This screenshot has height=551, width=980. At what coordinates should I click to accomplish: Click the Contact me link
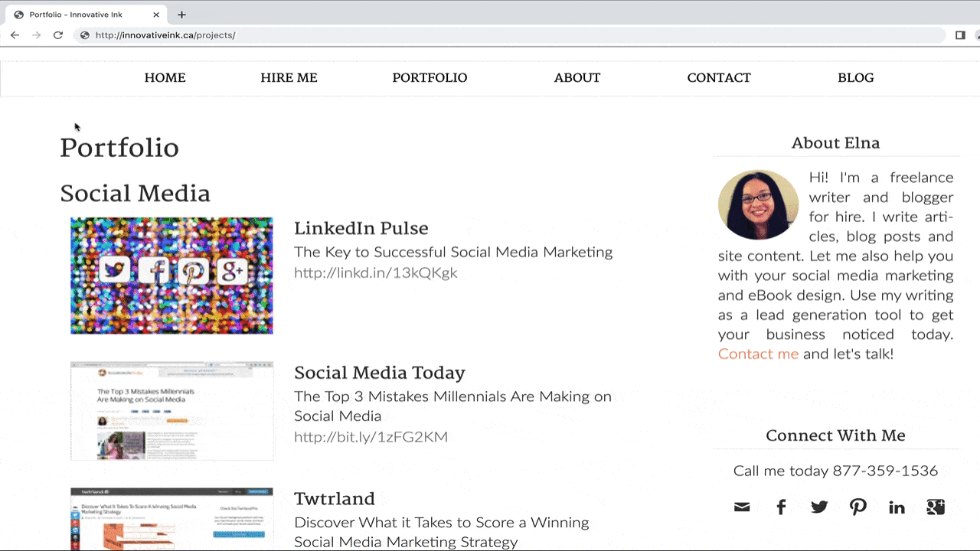click(x=758, y=354)
